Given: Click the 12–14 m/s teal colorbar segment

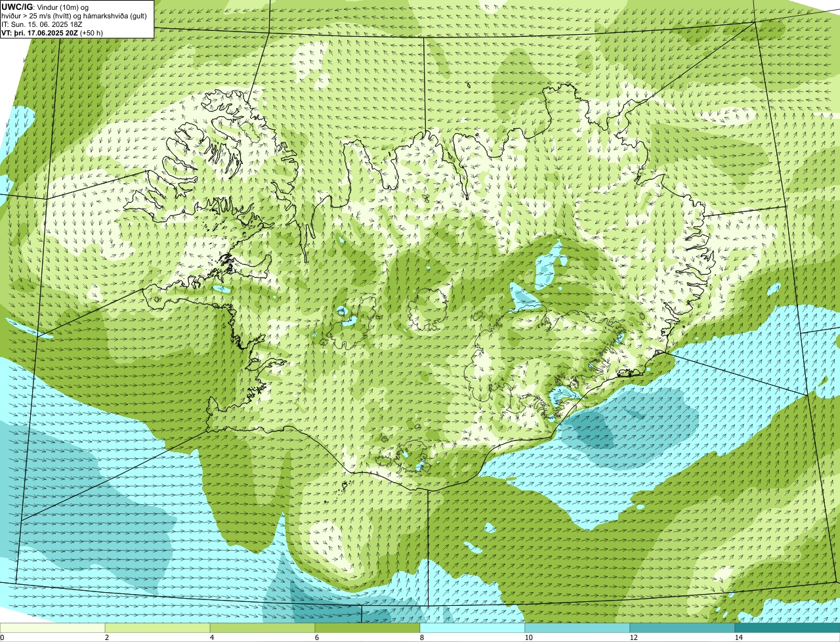Looking at the screenshot, I should 682,628.
